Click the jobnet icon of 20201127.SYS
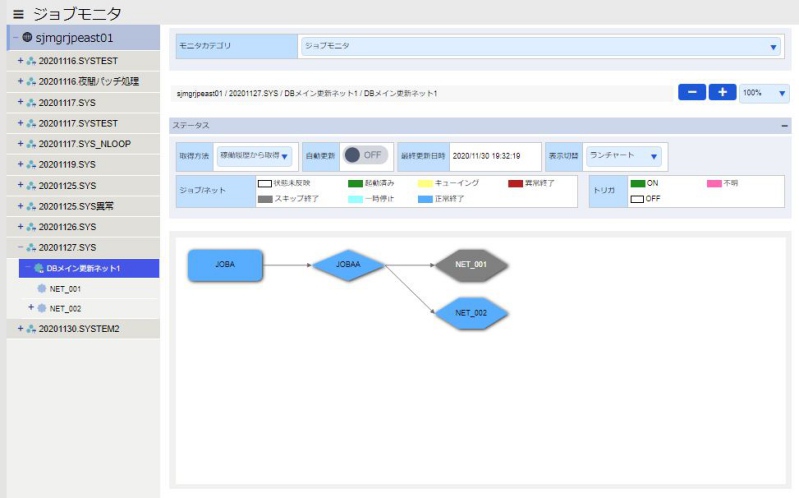The height and width of the screenshot is (498, 799). (x=31, y=248)
